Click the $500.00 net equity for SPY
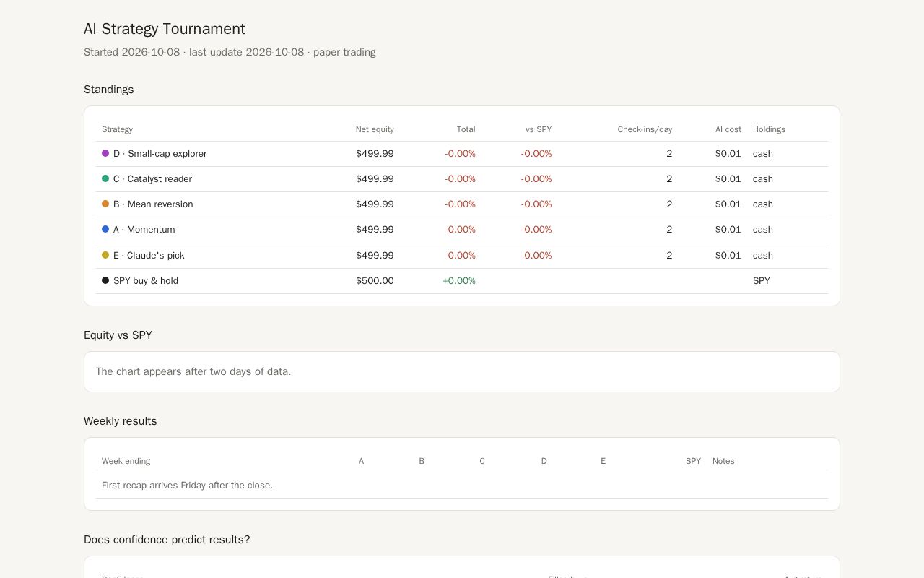 point(375,280)
